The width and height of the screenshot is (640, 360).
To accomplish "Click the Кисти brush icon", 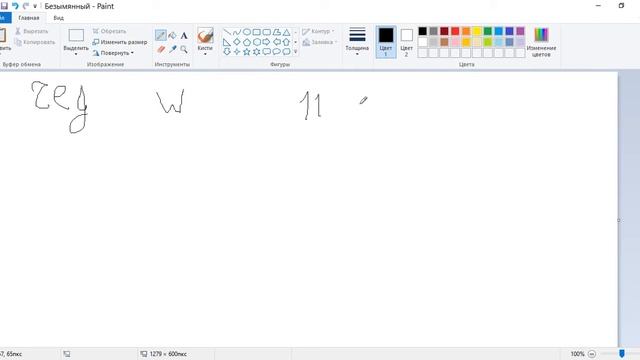I will coord(205,35).
